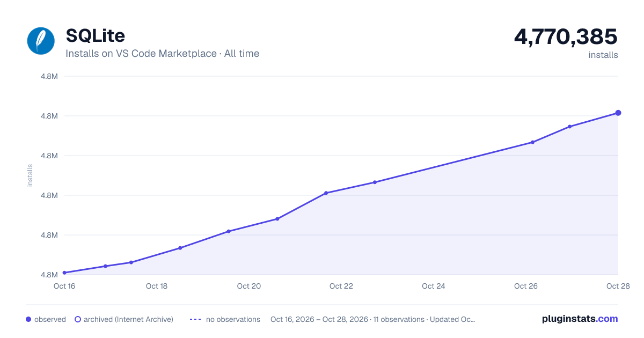
Task: Click the 'no observations' legend text
Action: click(233, 319)
